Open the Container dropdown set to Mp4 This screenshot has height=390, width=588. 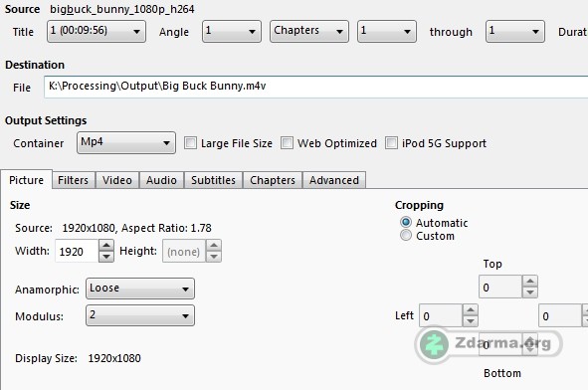pos(126,143)
